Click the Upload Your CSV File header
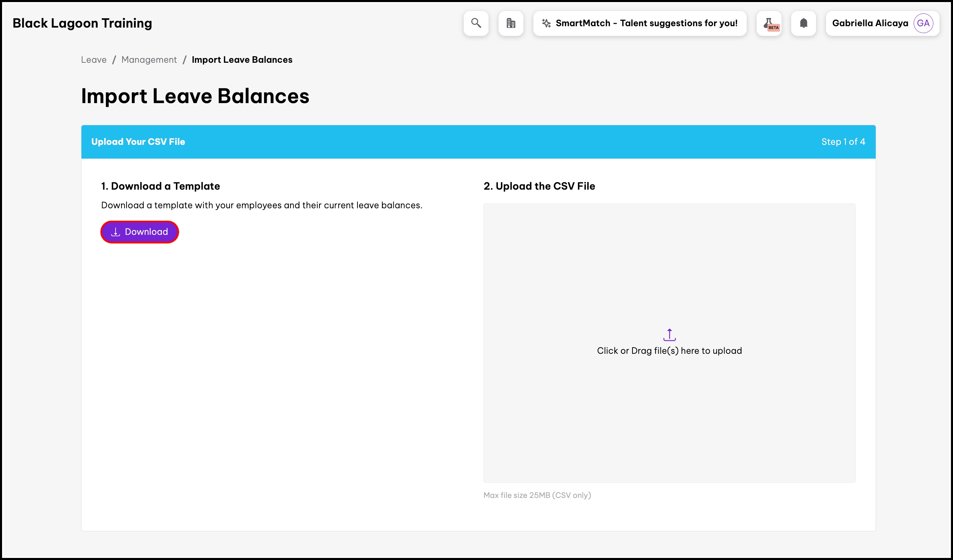Screen dimensions: 953x560 tap(138, 142)
